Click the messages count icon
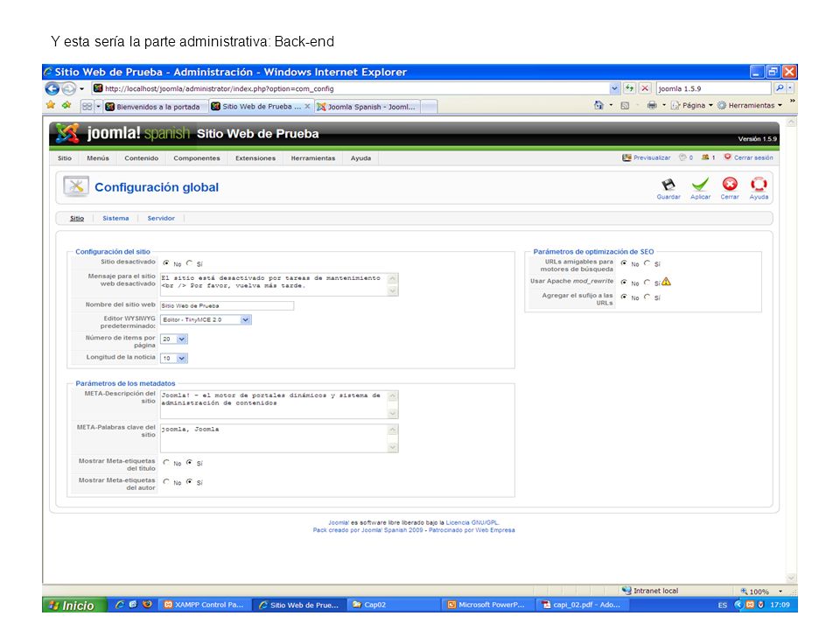 click(682, 157)
